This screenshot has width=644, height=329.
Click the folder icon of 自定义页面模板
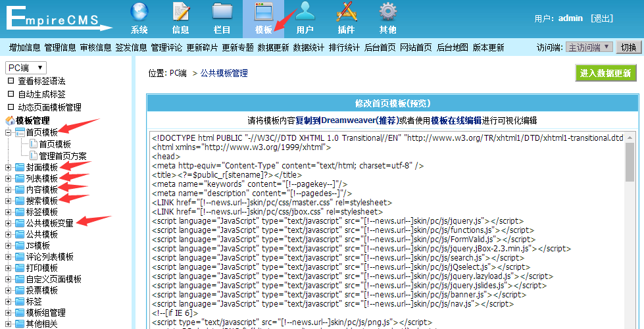(19, 279)
